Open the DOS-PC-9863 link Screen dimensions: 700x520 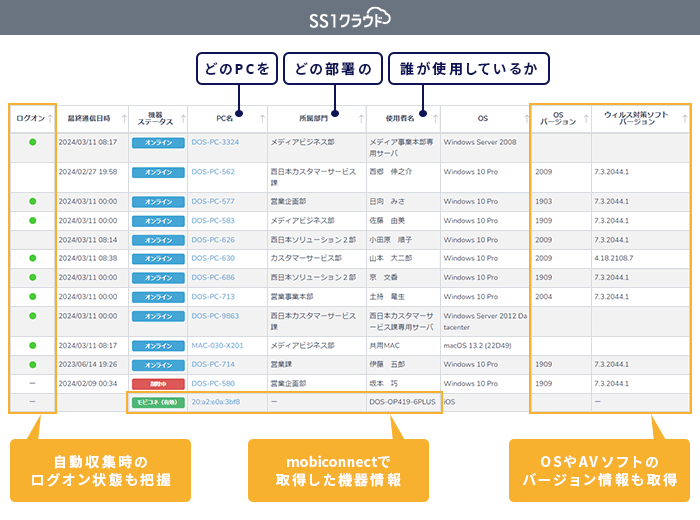pos(215,316)
